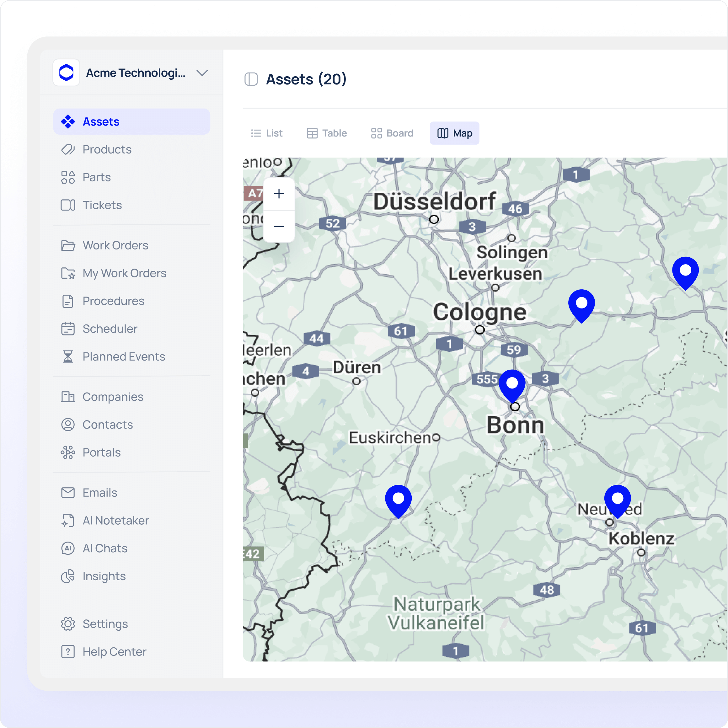Open the Scheduler calendar icon
The image size is (728, 728).
tap(68, 329)
